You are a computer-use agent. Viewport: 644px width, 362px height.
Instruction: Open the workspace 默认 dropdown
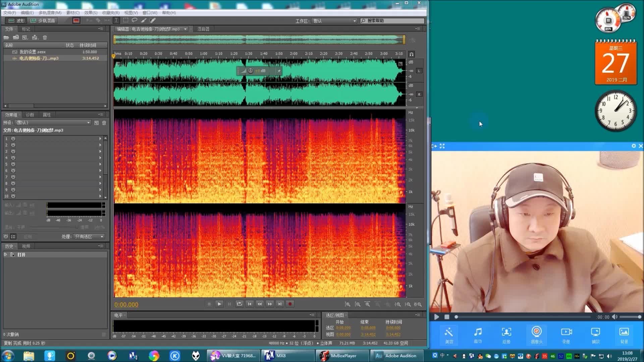tap(334, 21)
